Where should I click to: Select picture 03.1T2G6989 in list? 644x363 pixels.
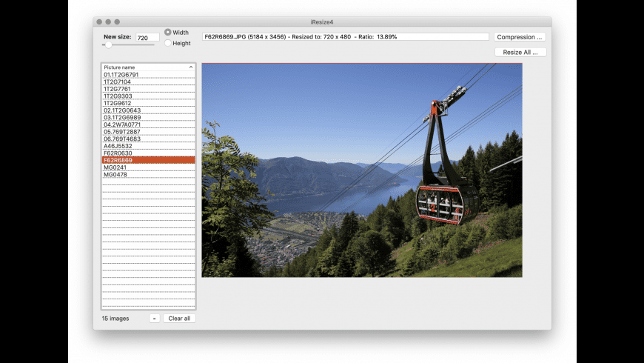(148, 117)
